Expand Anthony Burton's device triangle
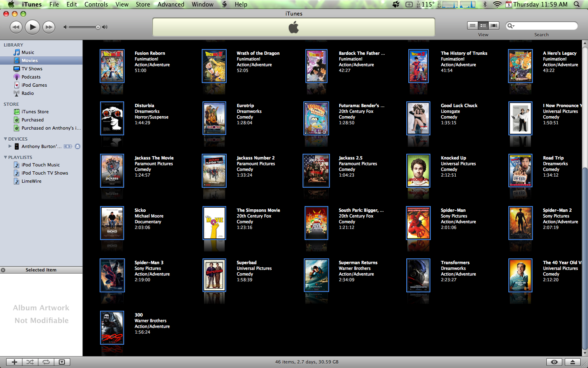 (x=10, y=146)
